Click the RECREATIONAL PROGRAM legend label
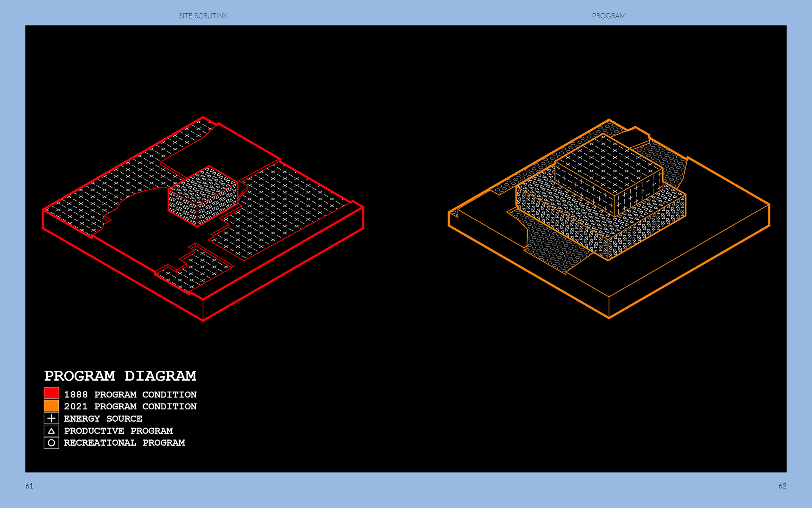This screenshot has height=508, width=812. click(124, 443)
